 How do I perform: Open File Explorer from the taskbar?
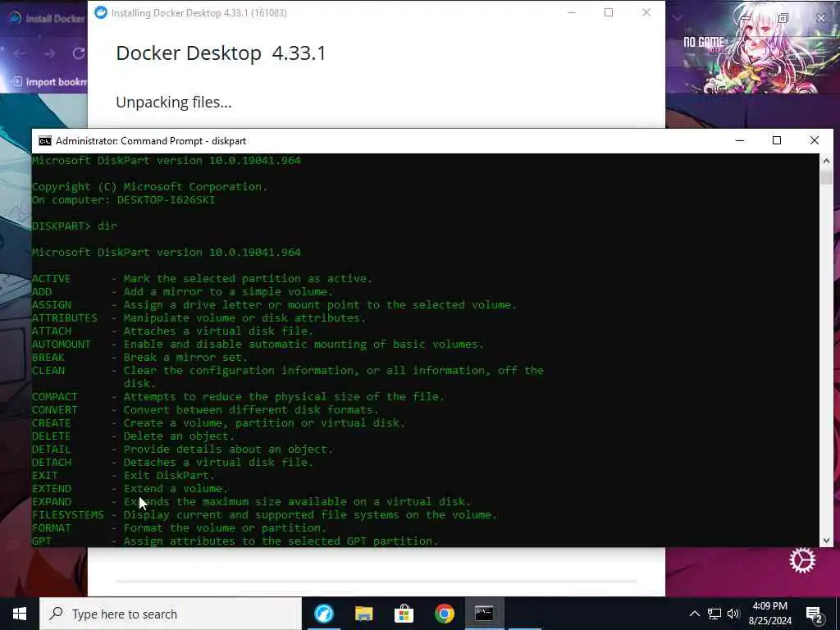[x=363, y=614]
